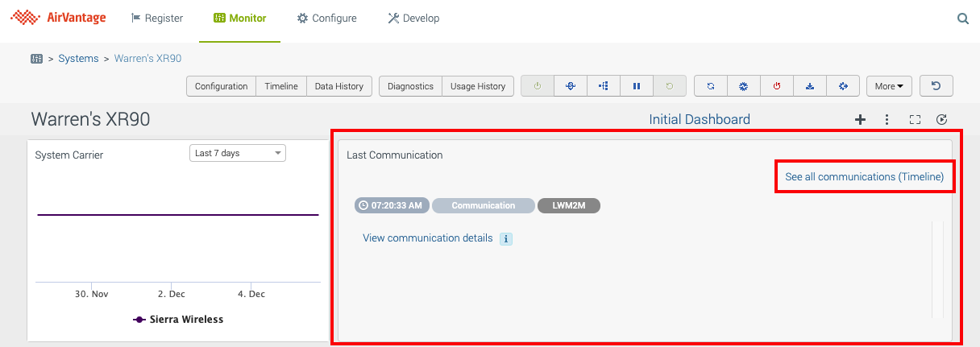
Task: Open See all communications (Timeline) link
Action: (x=864, y=176)
